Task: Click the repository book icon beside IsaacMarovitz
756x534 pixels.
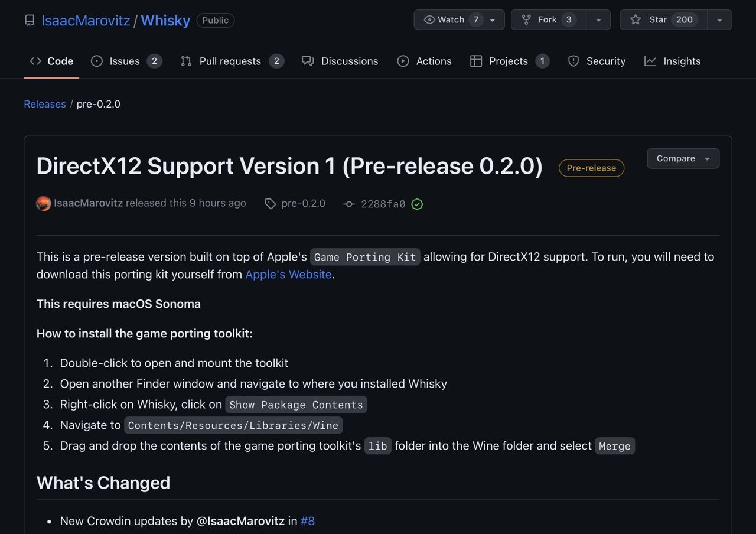Action: (30, 20)
